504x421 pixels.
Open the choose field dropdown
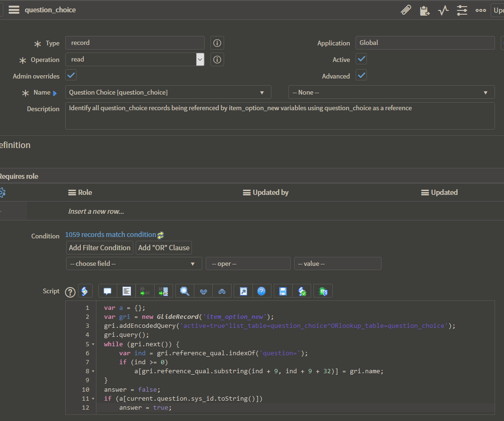(134, 263)
